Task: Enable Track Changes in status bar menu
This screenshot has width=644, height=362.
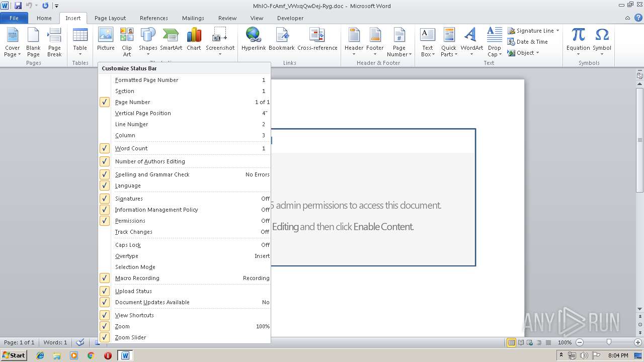Action: coord(185,232)
